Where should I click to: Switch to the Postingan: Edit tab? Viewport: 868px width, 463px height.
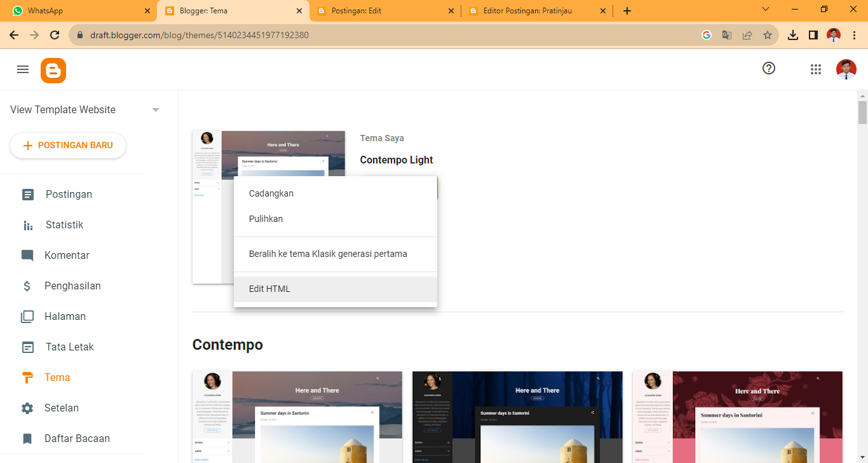coord(385,11)
